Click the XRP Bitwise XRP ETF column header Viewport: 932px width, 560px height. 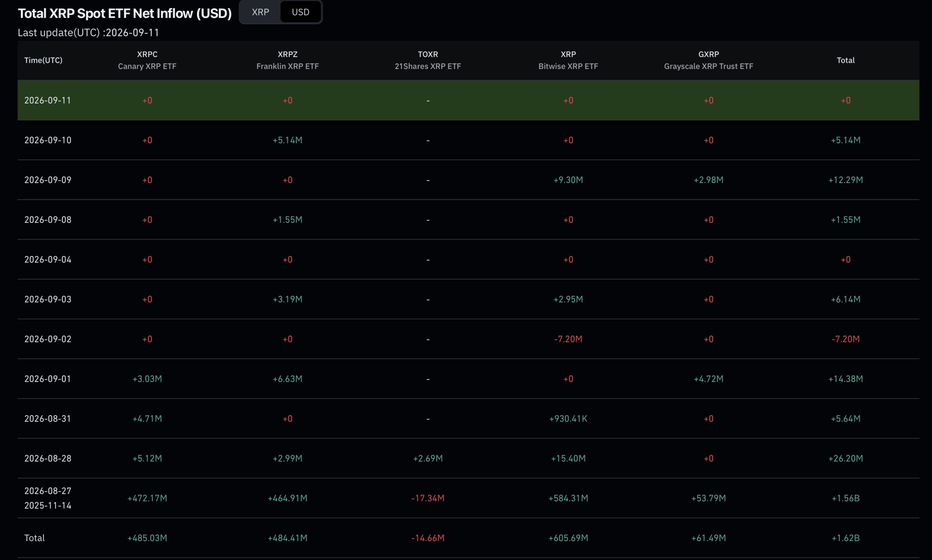point(568,60)
